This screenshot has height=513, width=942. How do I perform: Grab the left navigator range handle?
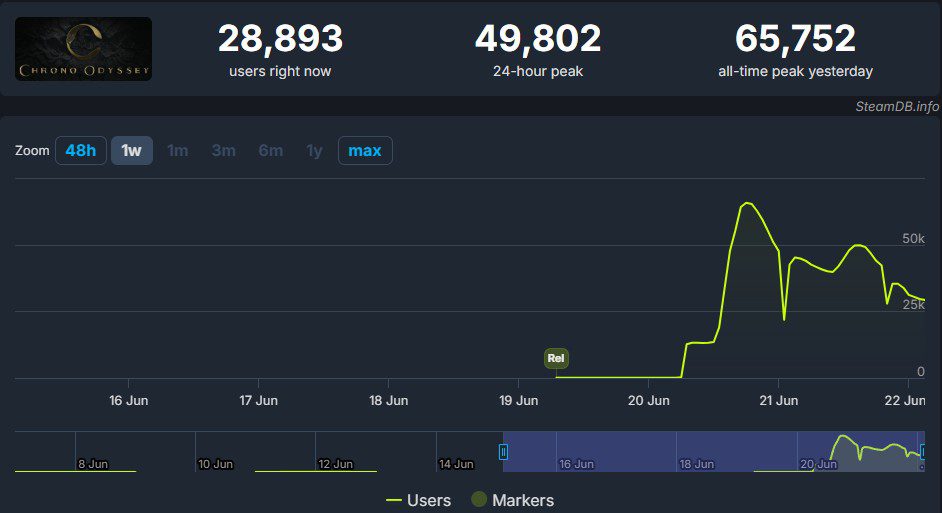(503, 452)
